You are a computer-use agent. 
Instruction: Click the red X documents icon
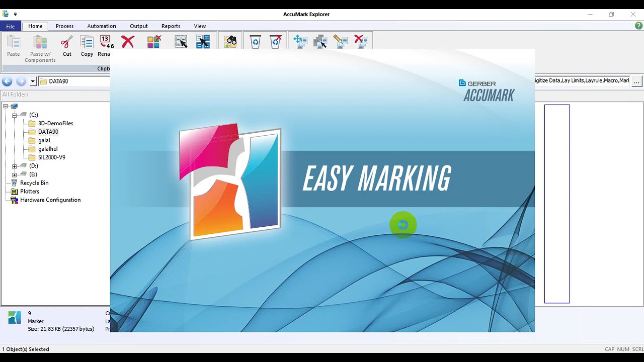click(x=361, y=42)
